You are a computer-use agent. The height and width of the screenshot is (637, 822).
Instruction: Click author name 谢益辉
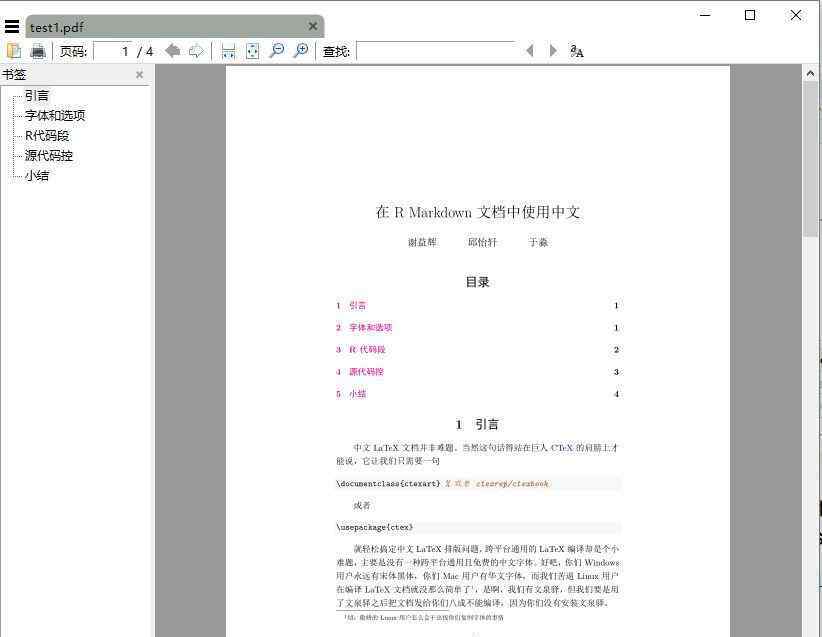point(422,242)
